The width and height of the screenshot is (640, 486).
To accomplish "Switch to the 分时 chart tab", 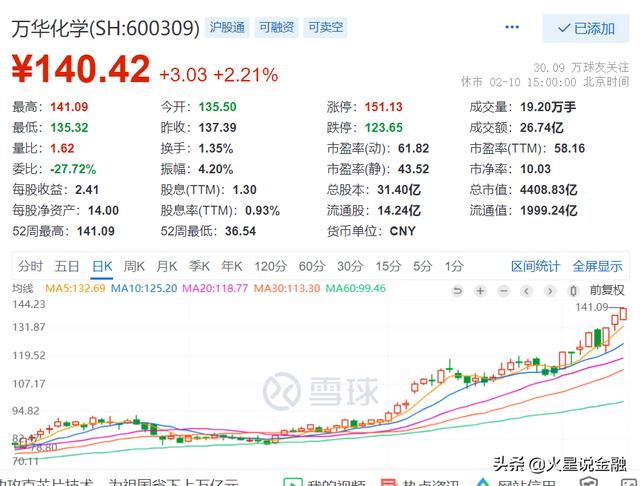I will (x=30, y=266).
